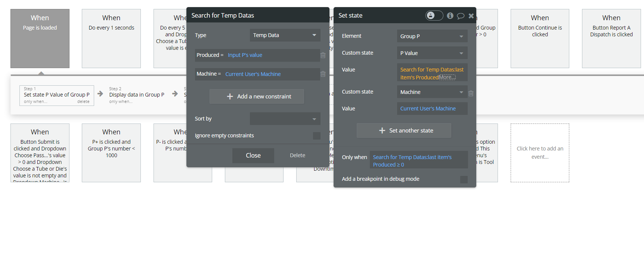
Task: Toggle the experimental flask switch in Set state
Action: pyautogui.click(x=434, y=15)
